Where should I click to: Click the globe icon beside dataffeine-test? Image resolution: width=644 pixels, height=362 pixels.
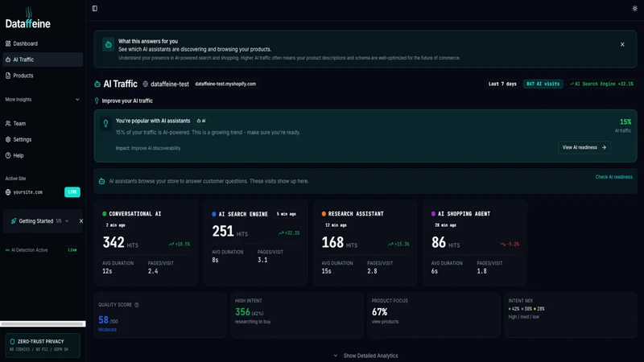(x=146, y=84)
